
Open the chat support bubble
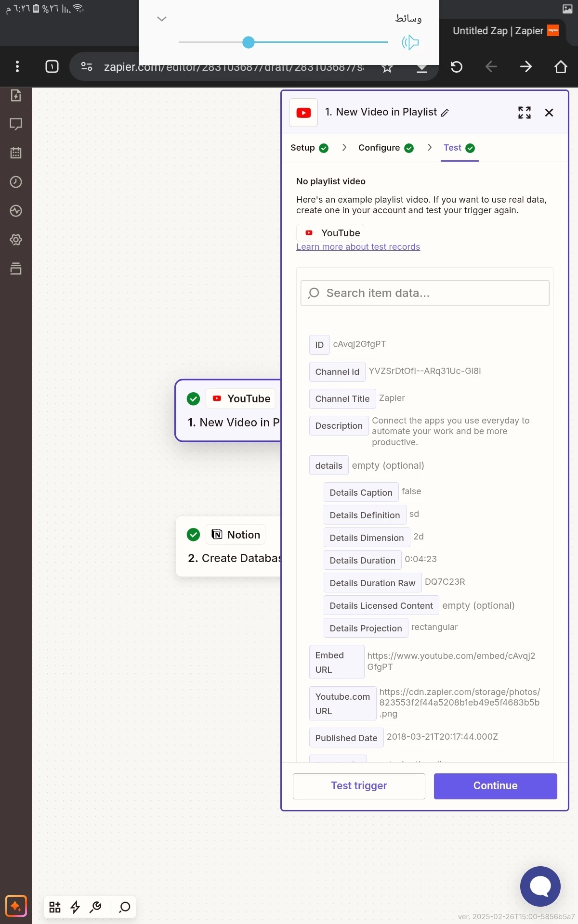(540, 886)
